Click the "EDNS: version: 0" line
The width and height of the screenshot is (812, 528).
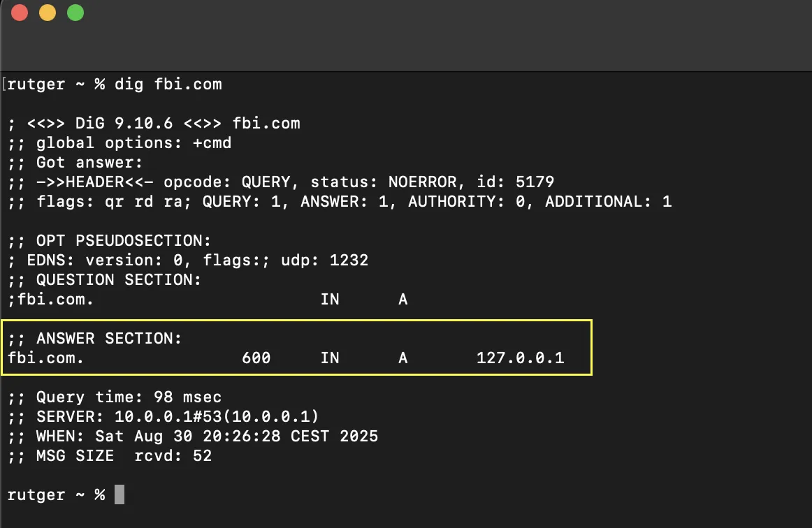(x=188, y=261)
